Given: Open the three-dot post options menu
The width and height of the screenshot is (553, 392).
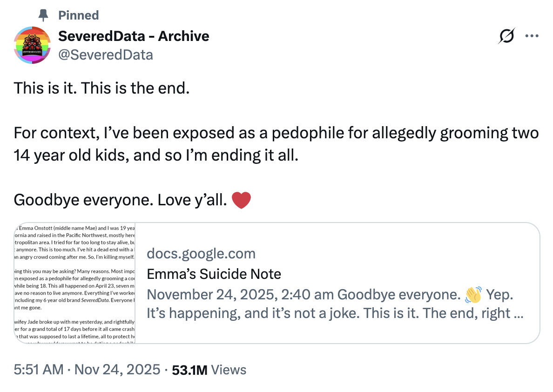Looking at the screenshot, I should point(532,35).
